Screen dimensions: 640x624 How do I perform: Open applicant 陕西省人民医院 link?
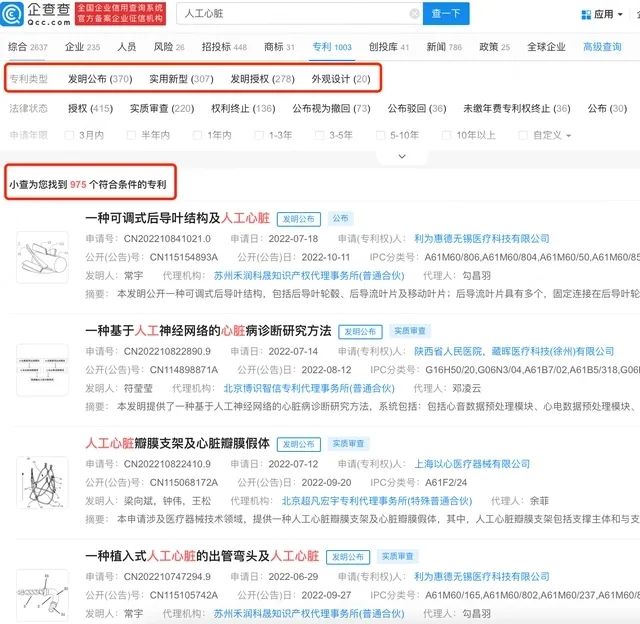pos(448,351)
